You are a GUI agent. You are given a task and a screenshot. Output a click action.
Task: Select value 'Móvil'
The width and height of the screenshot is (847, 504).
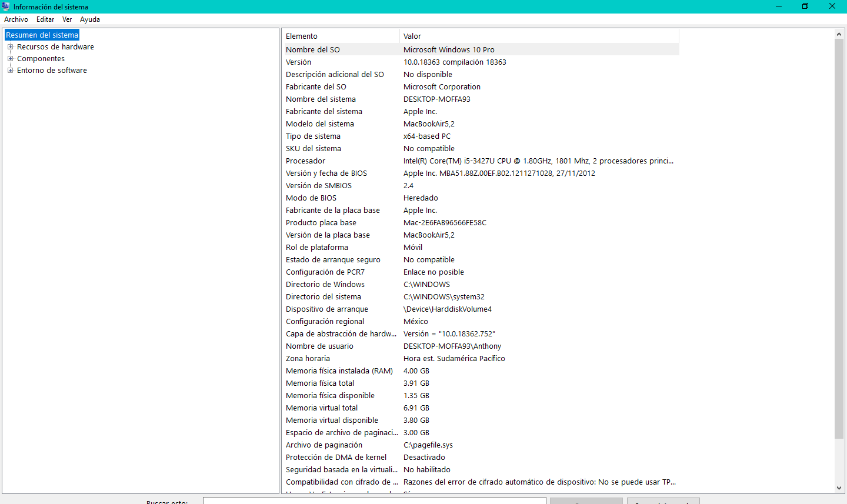pos(413,248)
